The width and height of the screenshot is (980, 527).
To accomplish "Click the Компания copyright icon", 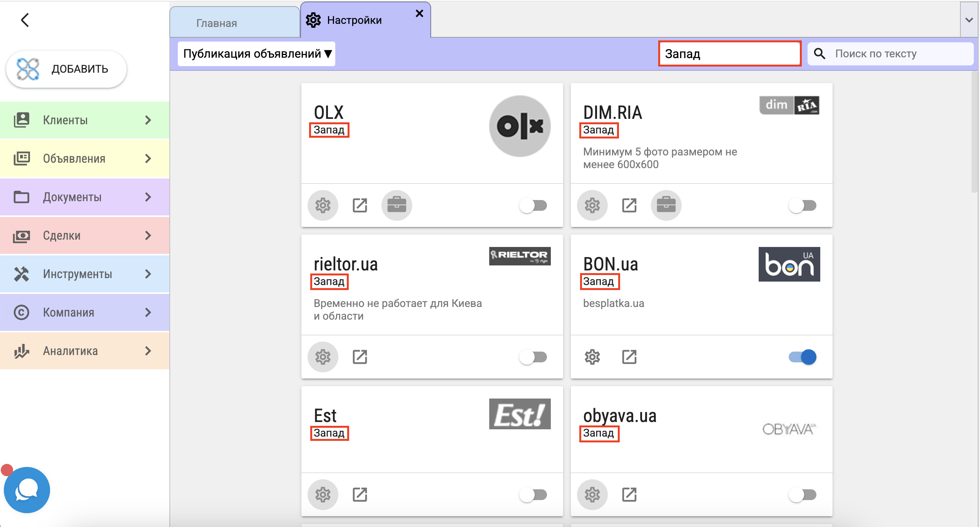I will pyautogui.click(x=22, y=312).
